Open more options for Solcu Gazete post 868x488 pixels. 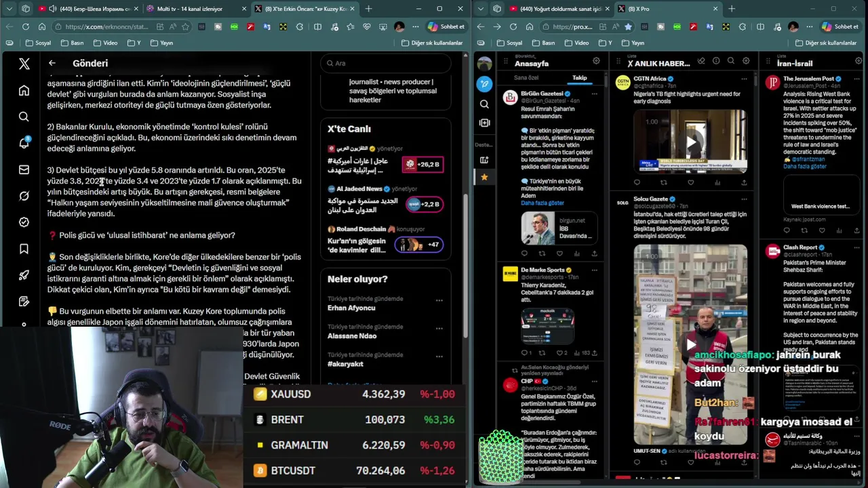[743, 199]
